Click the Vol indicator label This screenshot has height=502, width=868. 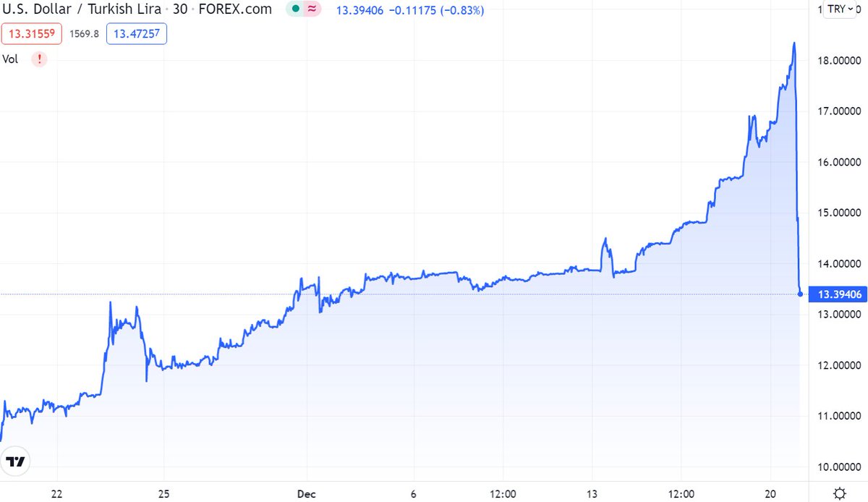pyautogui.click(x=10, y=60)
